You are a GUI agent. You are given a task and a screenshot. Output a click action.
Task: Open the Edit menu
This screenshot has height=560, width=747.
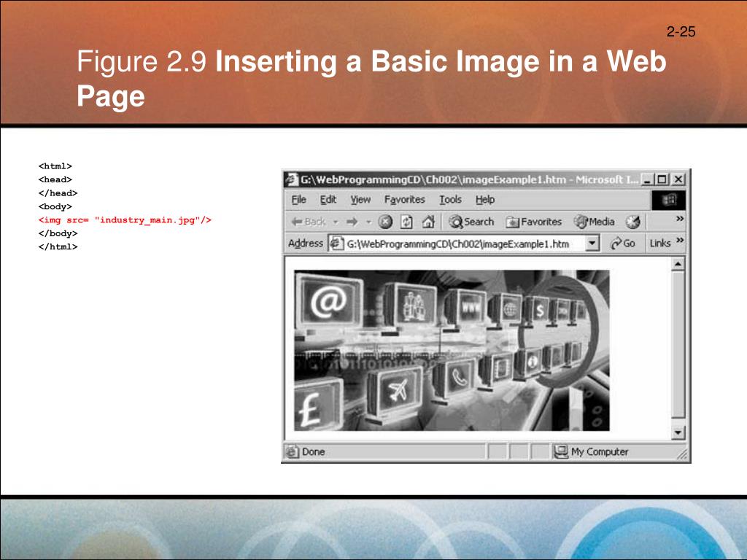(x=328, y=200)
